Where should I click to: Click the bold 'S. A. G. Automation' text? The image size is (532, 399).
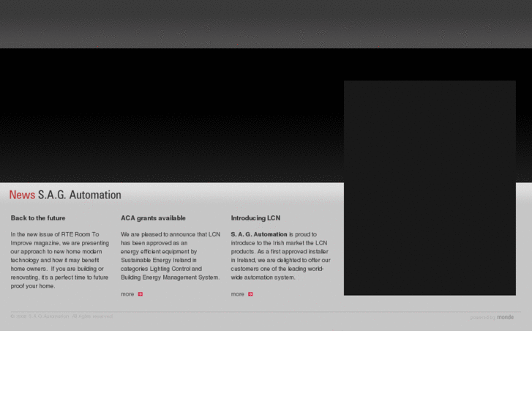click(259, 234)
